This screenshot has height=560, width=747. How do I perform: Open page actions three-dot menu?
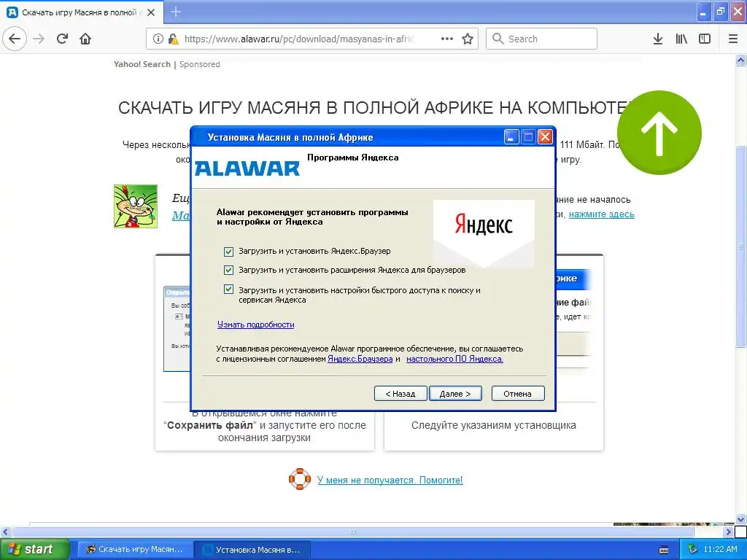click(x=447, y=39)
